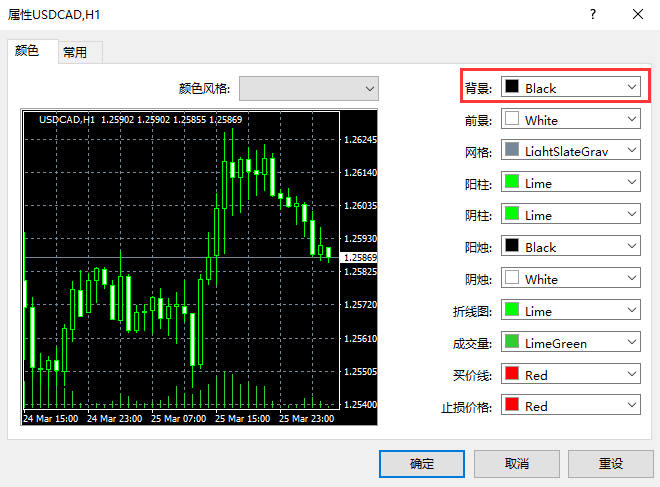Expand the 阴烛 bear candle color dropdown

click(570, 279)
